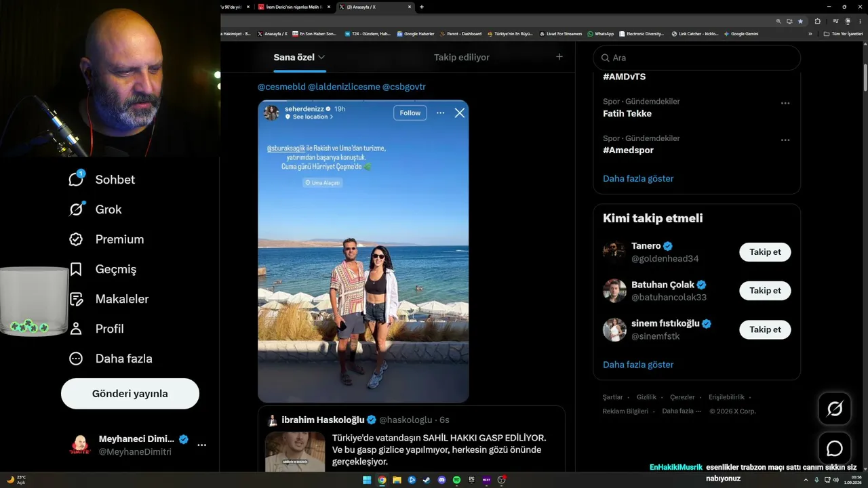Open the Google Haberler bookmark
Screen dimensions: 868x488
tap(416, 33)
